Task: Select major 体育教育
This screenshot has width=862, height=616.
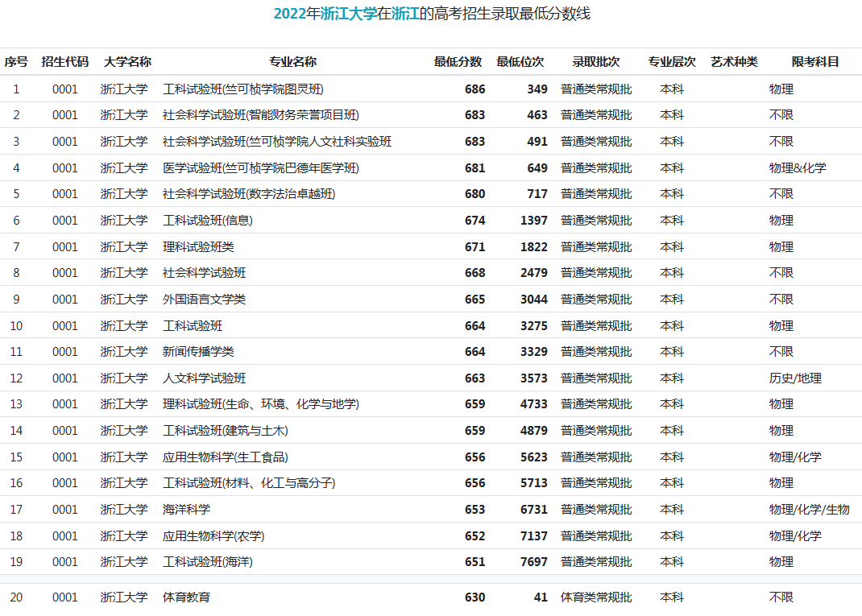Action: (186, 597)
